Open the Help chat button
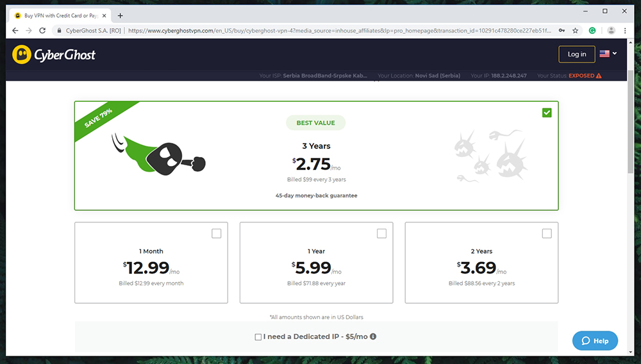The image size is (641, 364). coord(595,340)
